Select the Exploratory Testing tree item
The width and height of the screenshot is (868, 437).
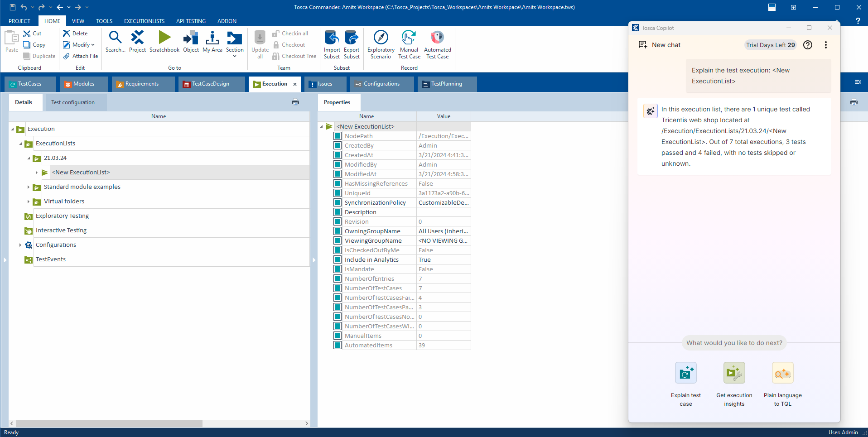pyautogui.click(x=62, y=216)
